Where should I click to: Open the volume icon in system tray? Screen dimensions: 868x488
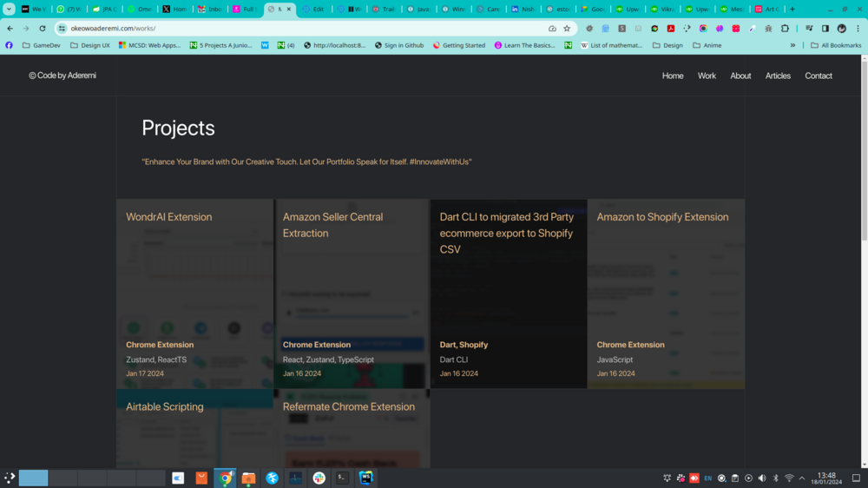761,478
